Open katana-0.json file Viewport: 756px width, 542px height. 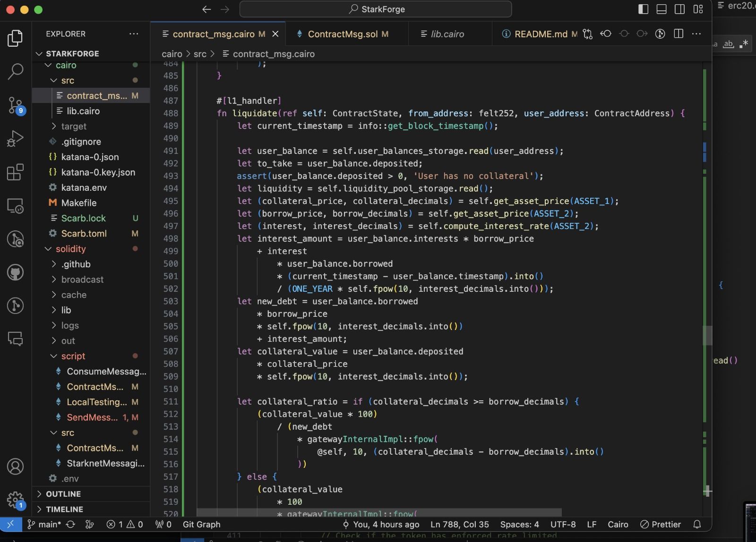(91, 157)
